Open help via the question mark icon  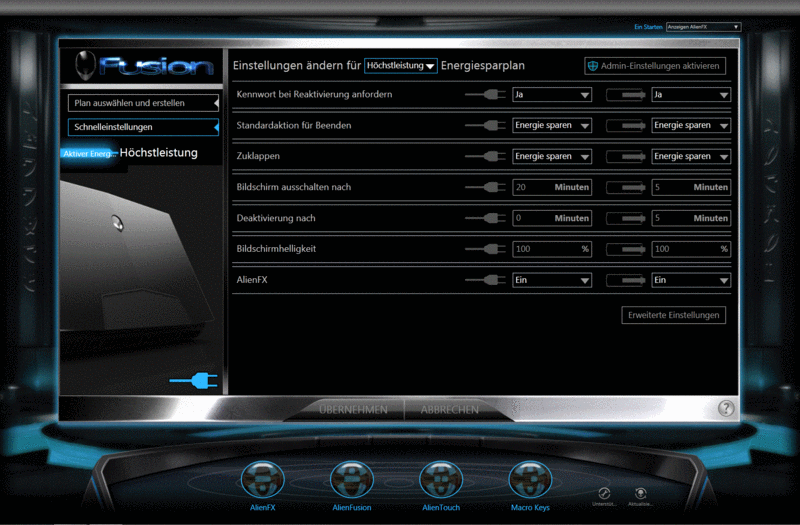tap(726, 408)
